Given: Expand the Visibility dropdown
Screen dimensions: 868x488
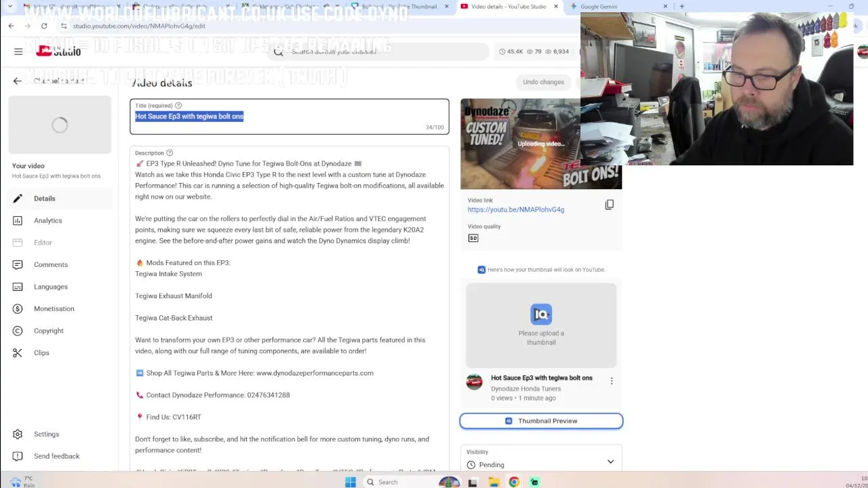Looking at the screenshot, I should pyautogui.click(x=610, y=462).
